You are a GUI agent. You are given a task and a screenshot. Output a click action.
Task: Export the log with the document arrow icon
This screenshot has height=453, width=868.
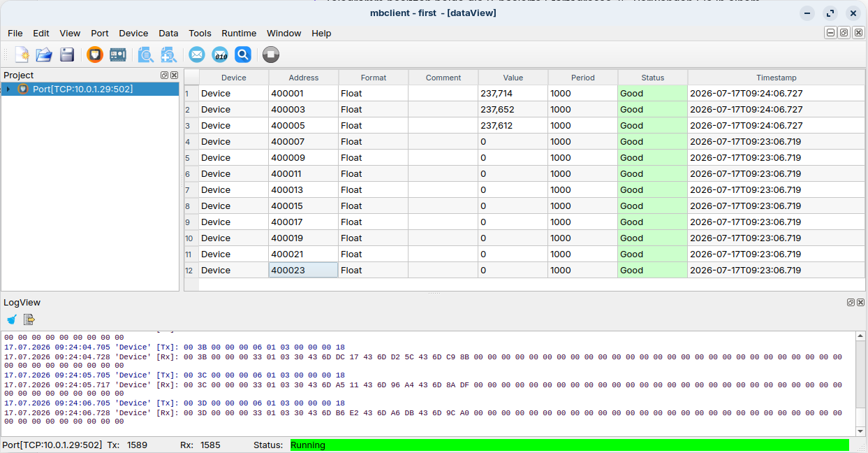29,319
